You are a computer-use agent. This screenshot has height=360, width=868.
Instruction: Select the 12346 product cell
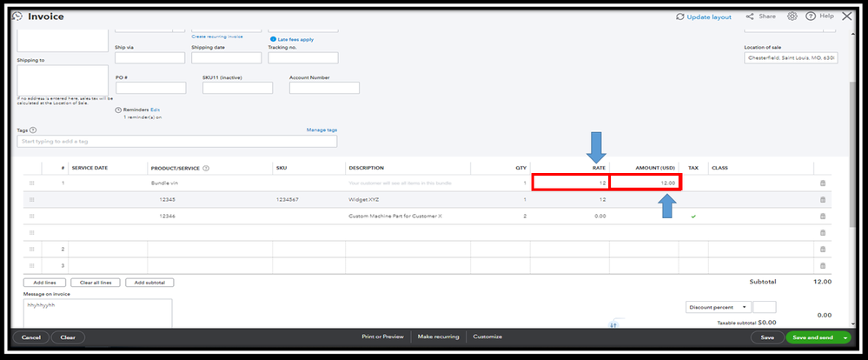tap(209, 216)
